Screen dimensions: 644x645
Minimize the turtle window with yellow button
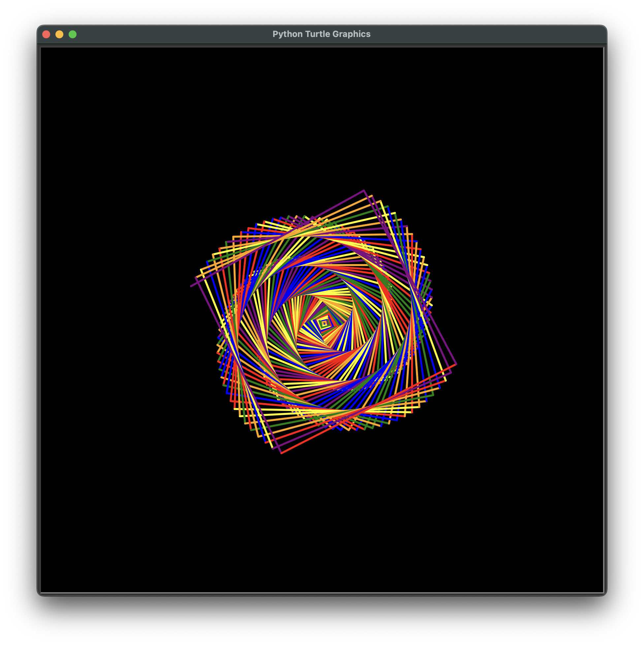point(59,34)
